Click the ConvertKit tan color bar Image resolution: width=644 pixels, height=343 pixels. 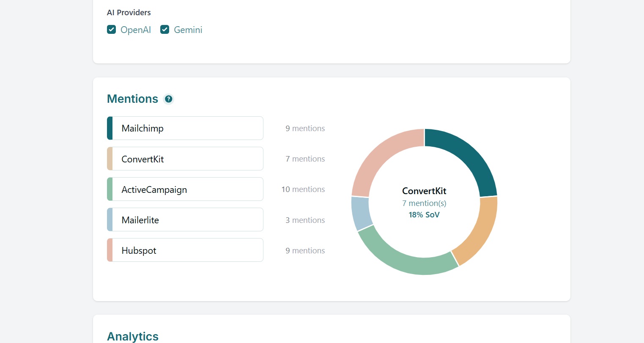point(110,159)
